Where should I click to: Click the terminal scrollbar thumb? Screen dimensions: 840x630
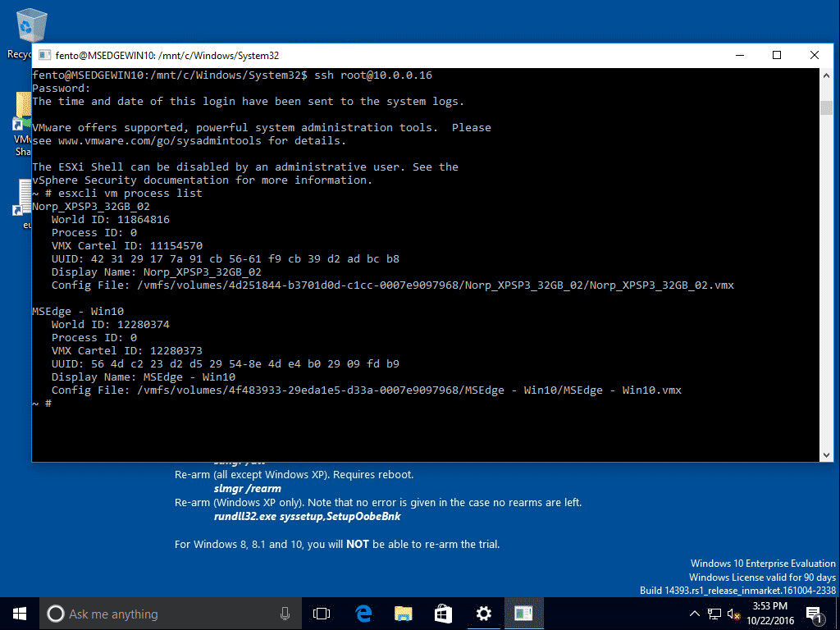coord(826,107)
